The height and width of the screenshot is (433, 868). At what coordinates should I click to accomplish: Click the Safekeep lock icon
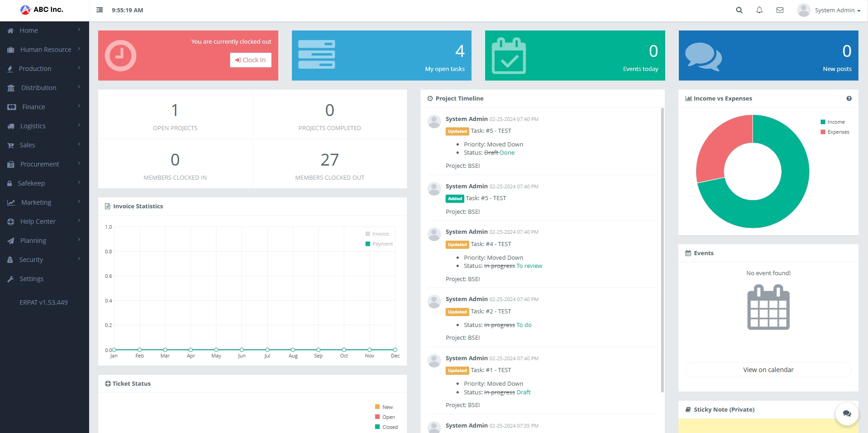click(x=10, y=183)
